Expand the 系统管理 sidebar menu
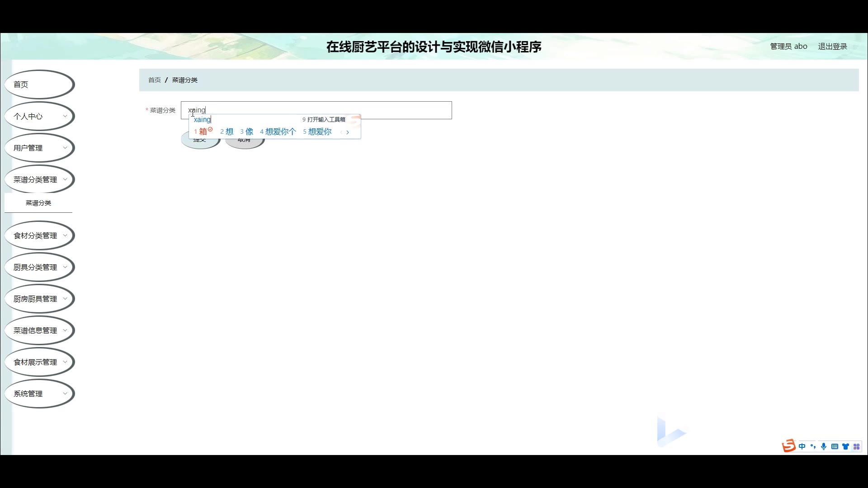Image resolution: width=868 pixels, height=488 pixels. coord(39,394)
